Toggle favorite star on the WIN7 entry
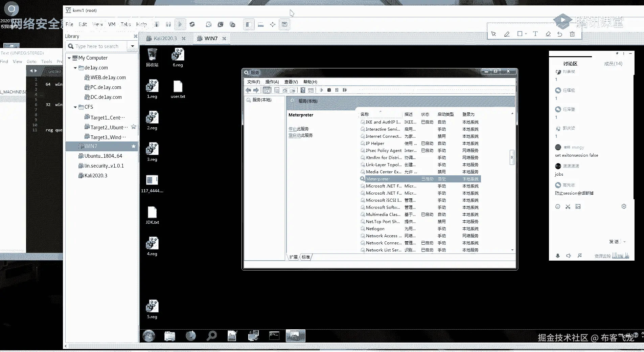The image size is (644, 352). coord(134,146)
